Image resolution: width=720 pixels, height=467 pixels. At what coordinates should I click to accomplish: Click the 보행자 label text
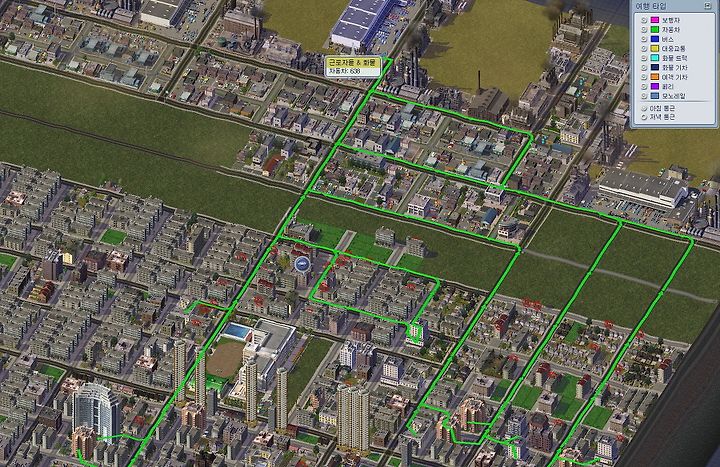click(x=671, y=20)
